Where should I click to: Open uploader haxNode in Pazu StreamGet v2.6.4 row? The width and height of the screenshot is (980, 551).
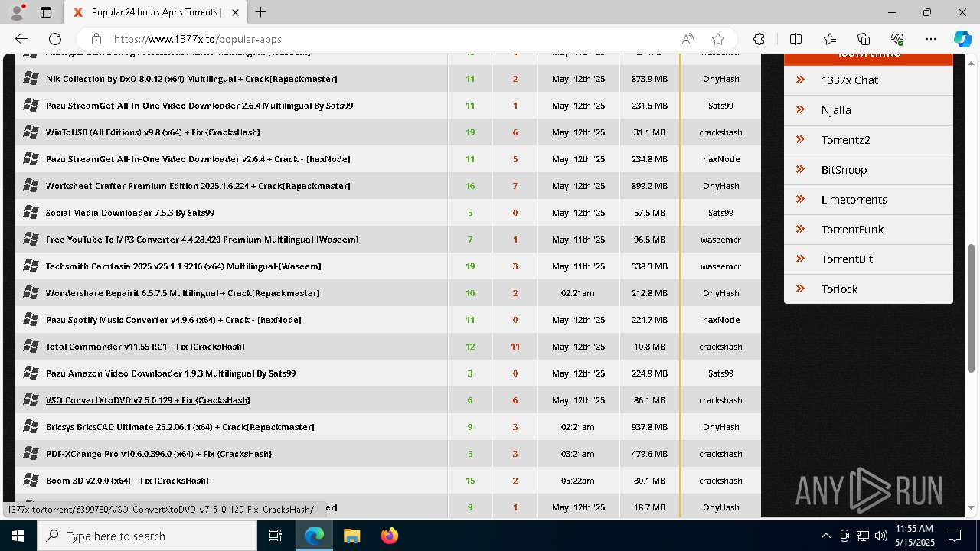pyautogui.click(x=720, y=159)
